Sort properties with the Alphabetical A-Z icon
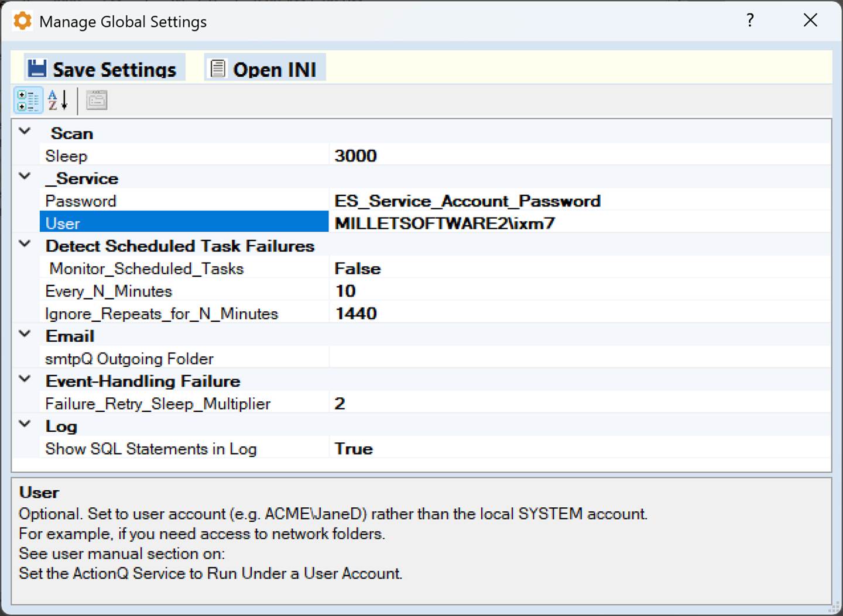843x616 pixels. click(x=58, y=100)
